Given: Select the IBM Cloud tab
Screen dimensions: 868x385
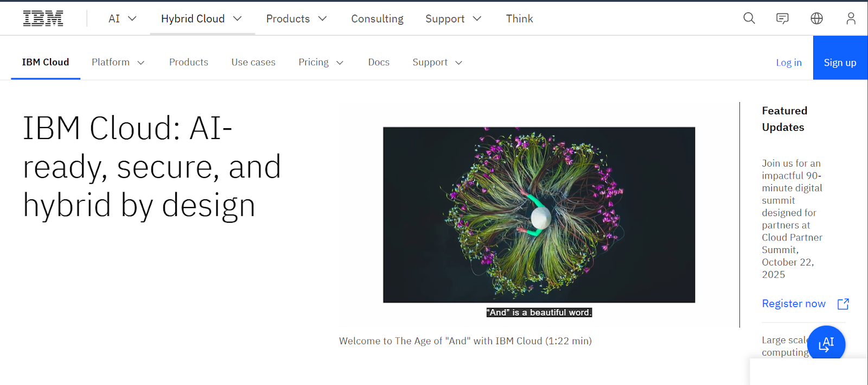Looking at the screenshot, I should point(46,62).
